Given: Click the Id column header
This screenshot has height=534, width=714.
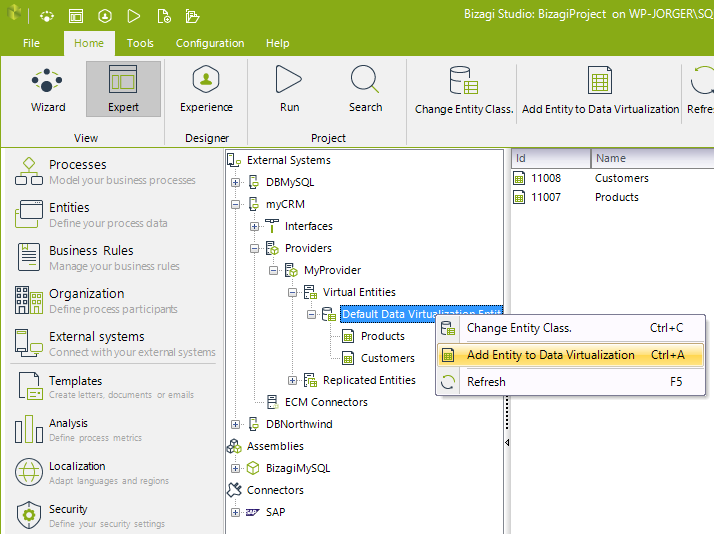Looking at the screenshot, I should (x=551, y=158).
